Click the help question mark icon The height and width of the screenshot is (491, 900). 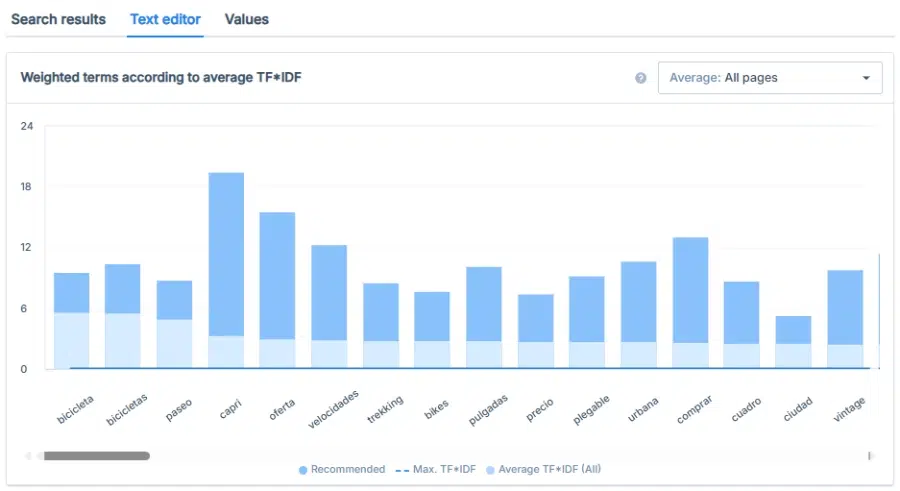(x=641, y=78)
